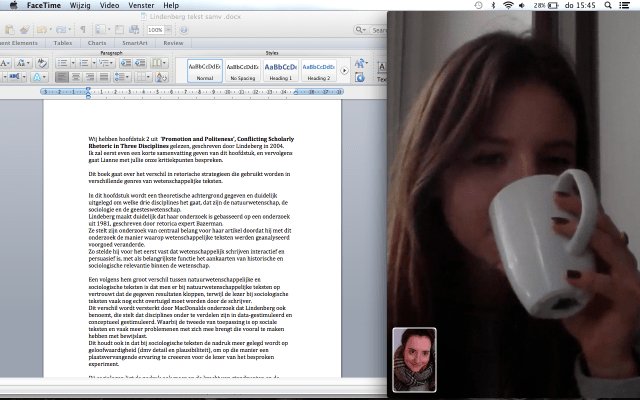Image resolution: width=640 pixels, height=400 pixels.
Task: Center align the paragraph text
Action: pos(75,77)
